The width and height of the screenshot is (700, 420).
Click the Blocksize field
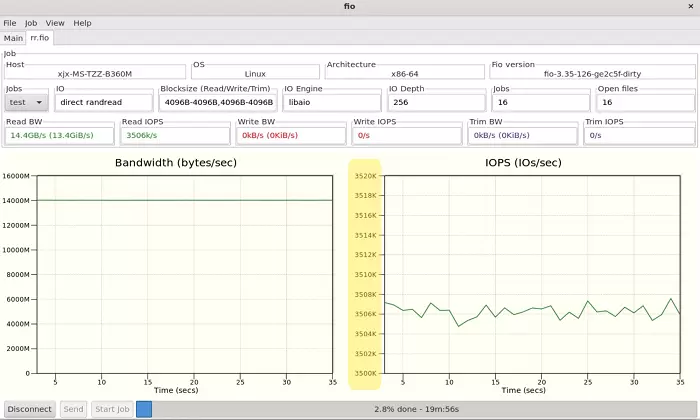pyautogui.click(x=217, y=102)
